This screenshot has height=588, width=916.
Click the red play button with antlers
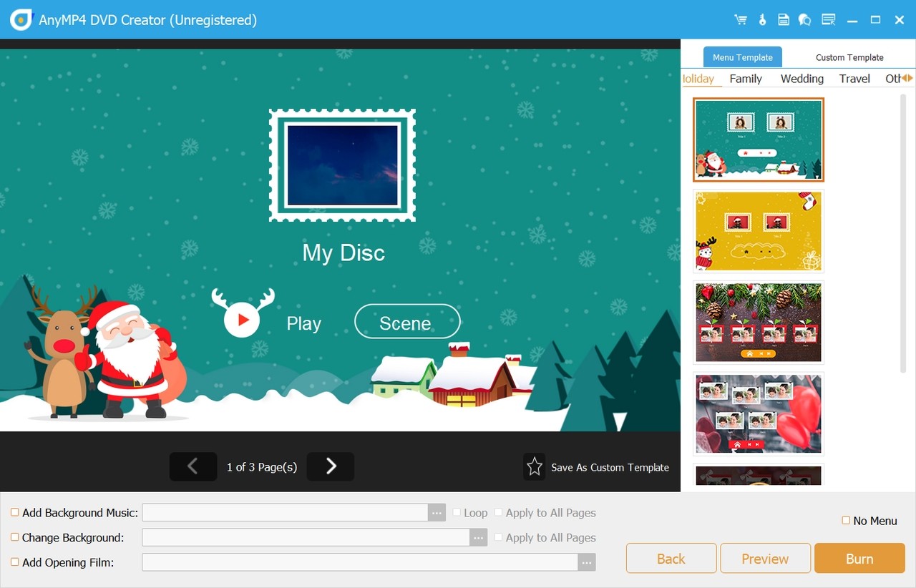pyautogui.click(x=243, y=313)
